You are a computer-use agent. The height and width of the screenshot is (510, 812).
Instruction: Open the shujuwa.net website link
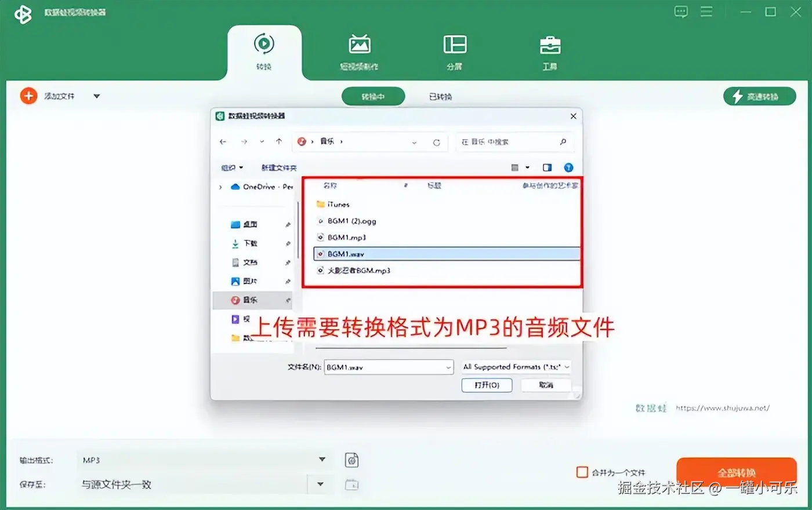pos(722,408)
